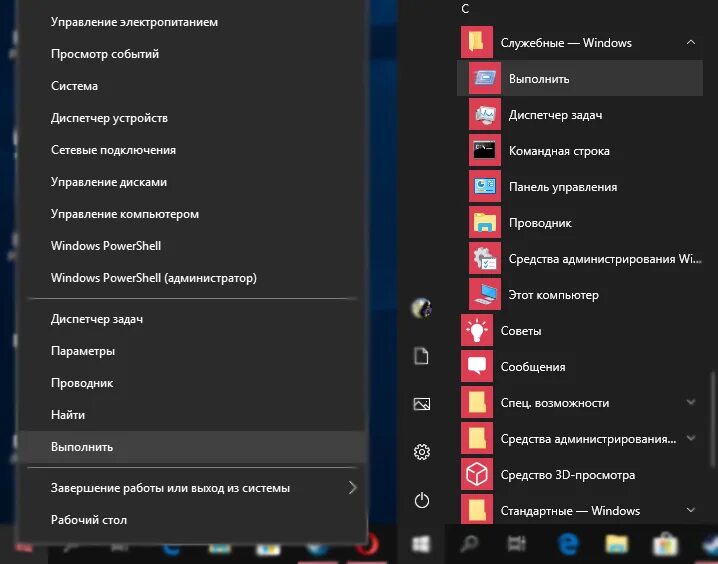The image size is (718, 564).
Task: Click Средства администрирования... folder icon
Action: coord(477,439)
